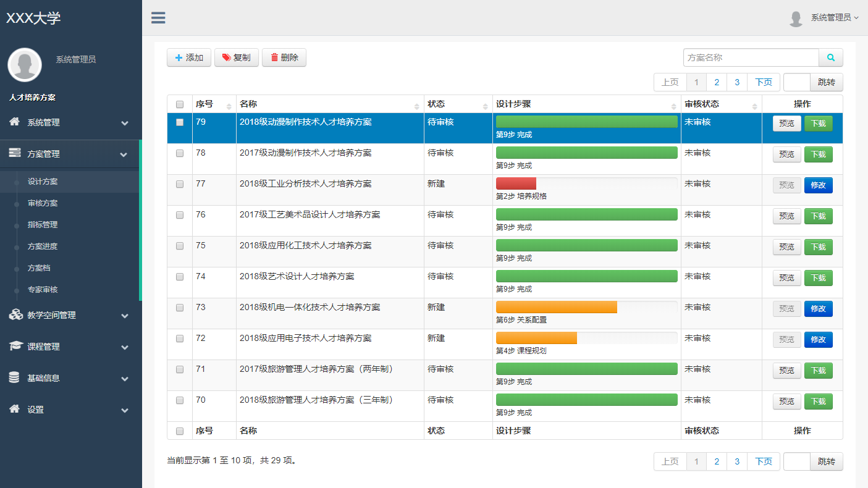Click the graduation cap icon beside 课程管理
This screenshot has width=868, height=488.
tap(15, 346)
